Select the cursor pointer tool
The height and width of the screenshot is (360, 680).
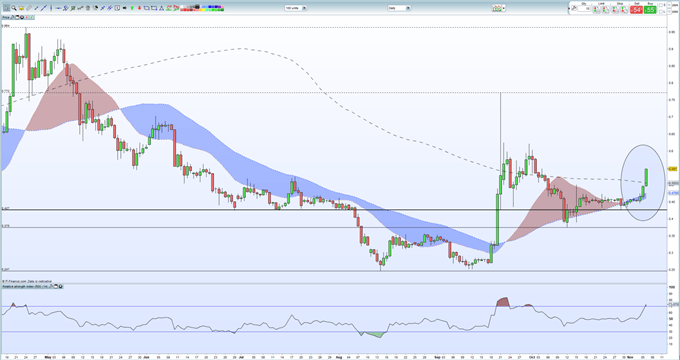point(6,8)
